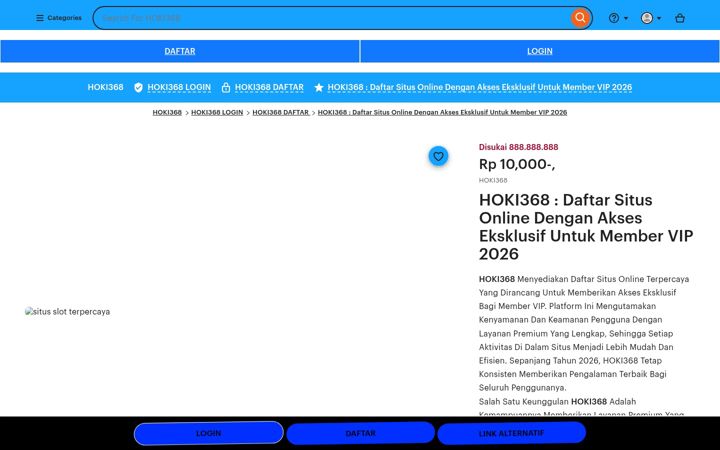Click the DAFTAR button in bottom bar

point(360,433)
